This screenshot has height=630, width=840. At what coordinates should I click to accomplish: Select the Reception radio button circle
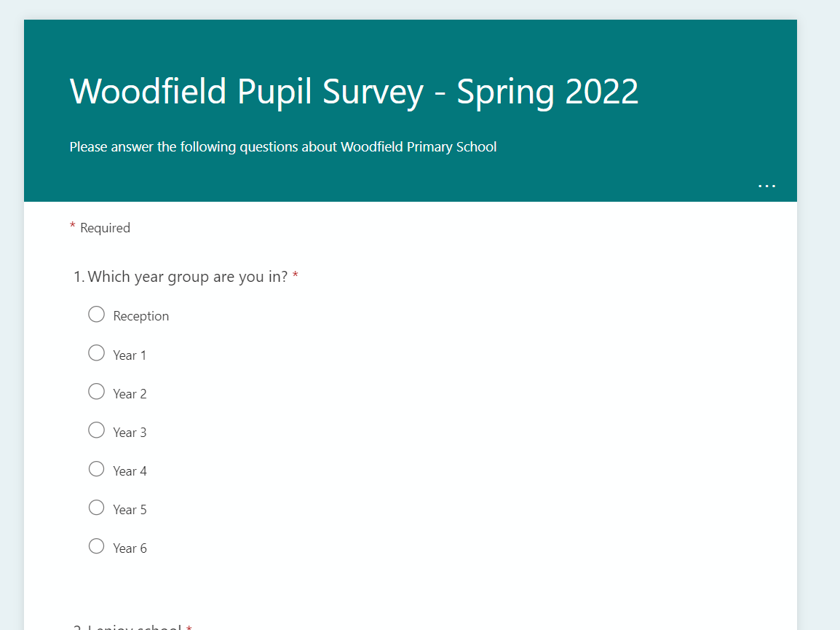[x=96, y=315]
